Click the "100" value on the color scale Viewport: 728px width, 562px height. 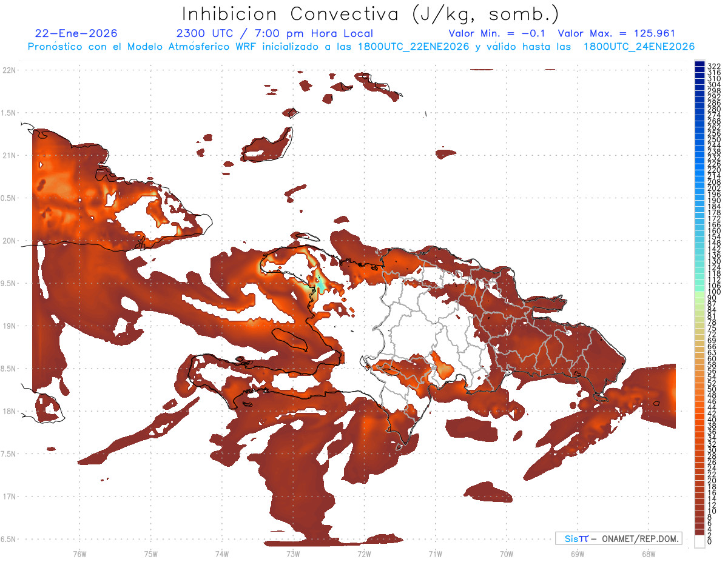[x=713, y=292]
